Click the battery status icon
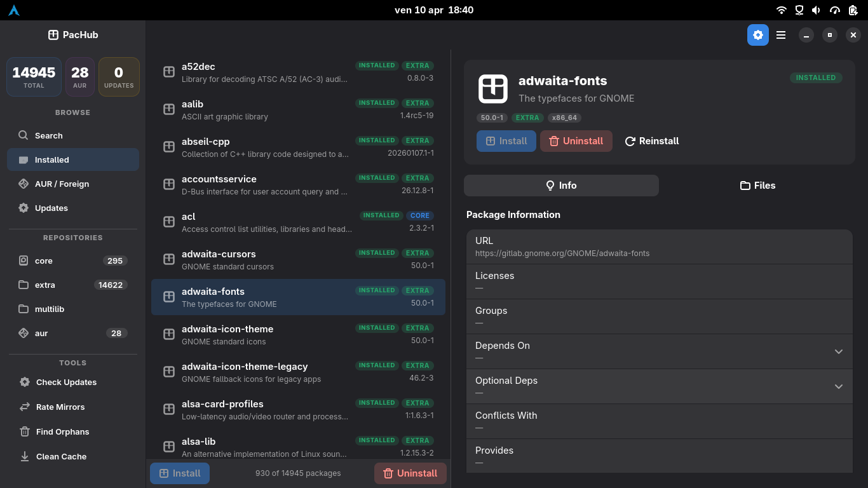 point(853,10)
